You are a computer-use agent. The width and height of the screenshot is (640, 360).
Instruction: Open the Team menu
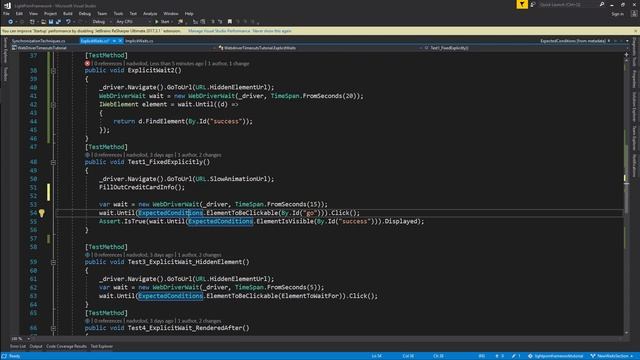coord(102,14)
